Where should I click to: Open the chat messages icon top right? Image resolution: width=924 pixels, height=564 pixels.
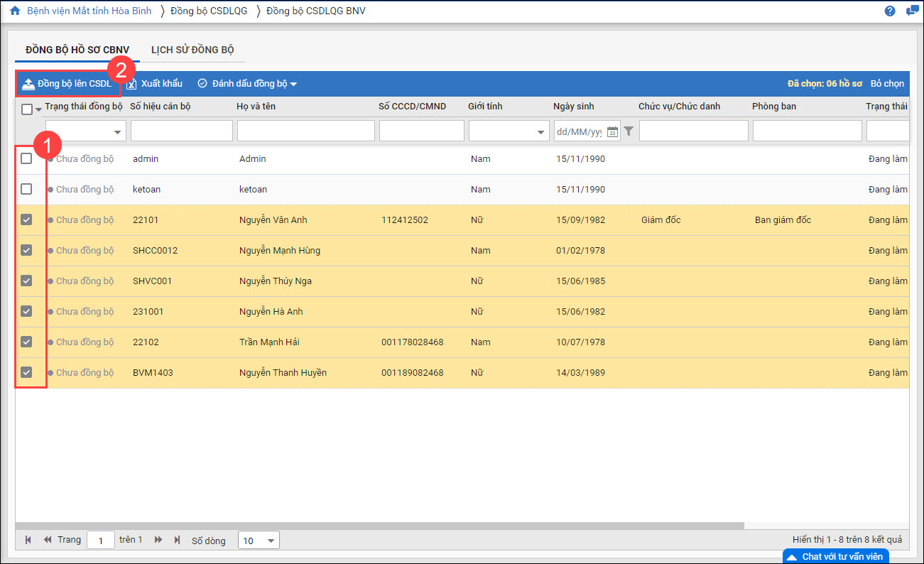(912, 11)
